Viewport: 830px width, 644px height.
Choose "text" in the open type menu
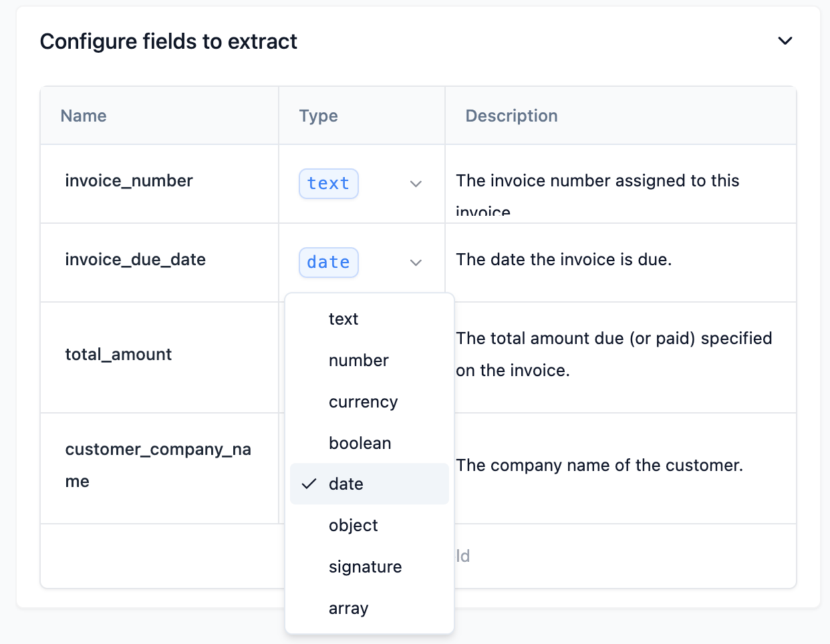[x=343, y=319]
